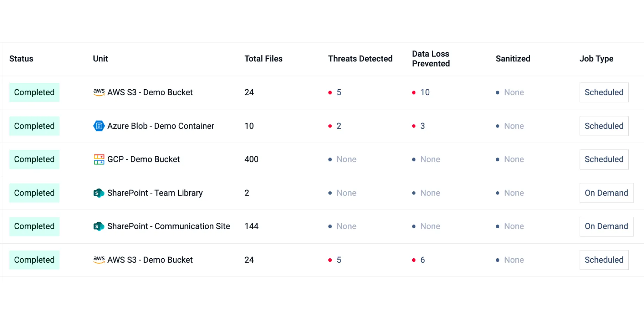The image size is (644, 322).
Task: Click On Demand for Communication Site row
Action: (x=606, y=227)
